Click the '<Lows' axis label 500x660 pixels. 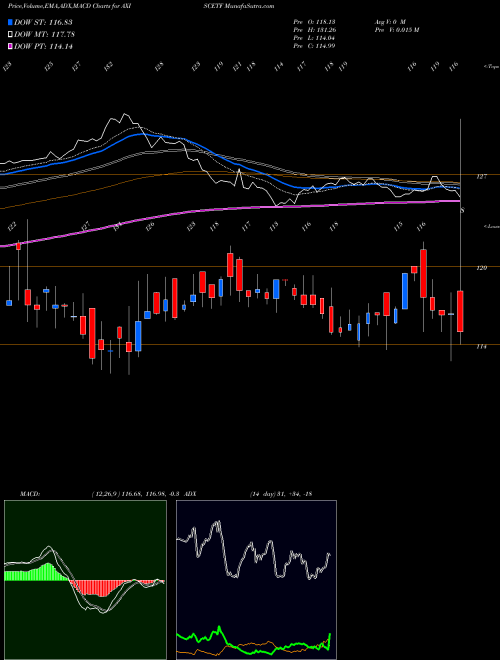click(x=491, y=226)
